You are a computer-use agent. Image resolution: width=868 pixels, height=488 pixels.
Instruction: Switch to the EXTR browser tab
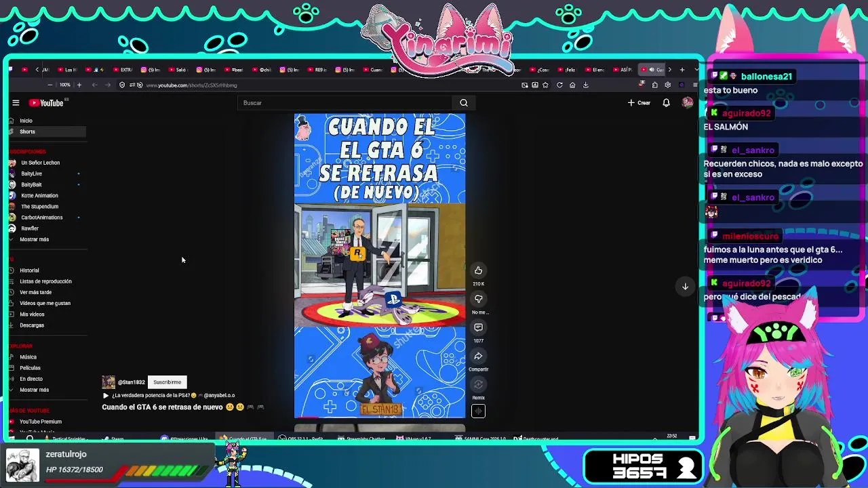123,70
